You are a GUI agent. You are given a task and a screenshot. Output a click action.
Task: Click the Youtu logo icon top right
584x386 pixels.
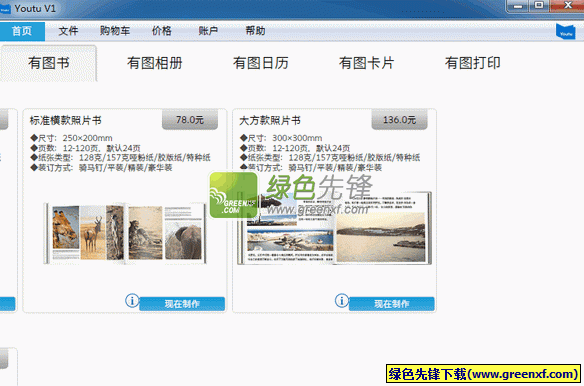(565, 31)
